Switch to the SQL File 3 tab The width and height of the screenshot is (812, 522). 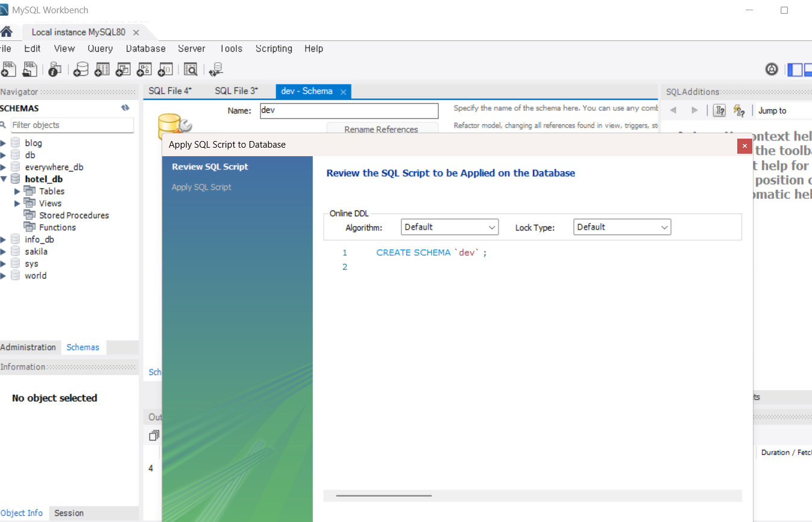pos(236,91)
